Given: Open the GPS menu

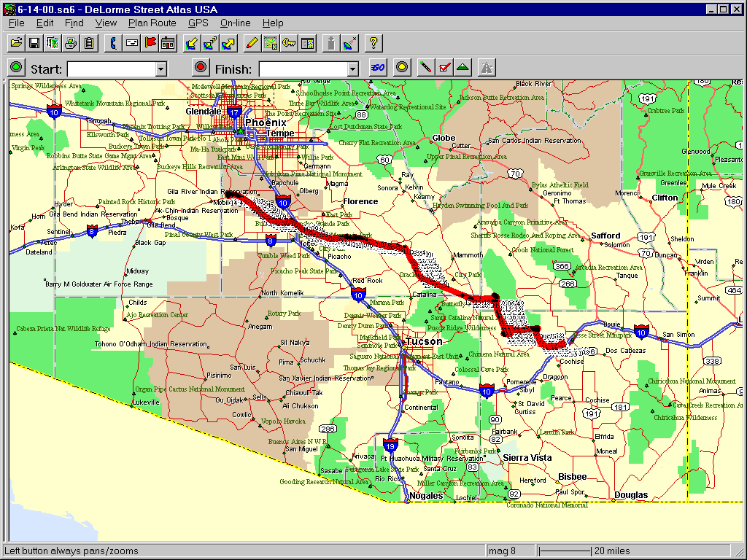Looking at the screenshot, I should click(x=198, y=23).
